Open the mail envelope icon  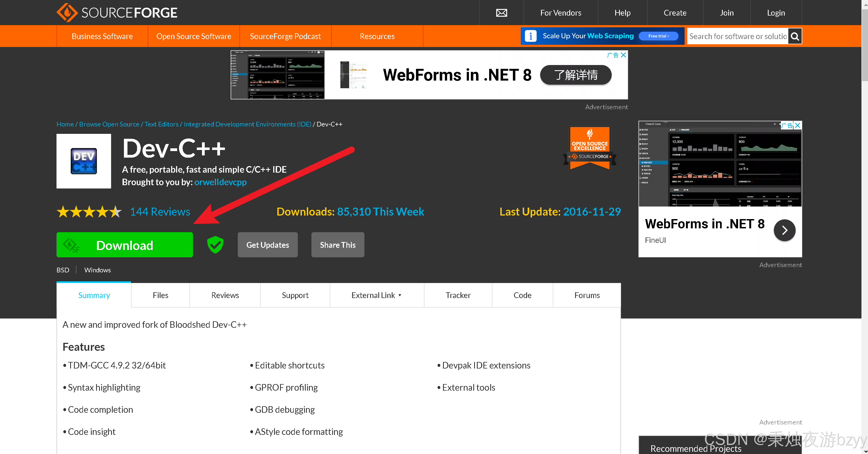click(x=501, y=13)
